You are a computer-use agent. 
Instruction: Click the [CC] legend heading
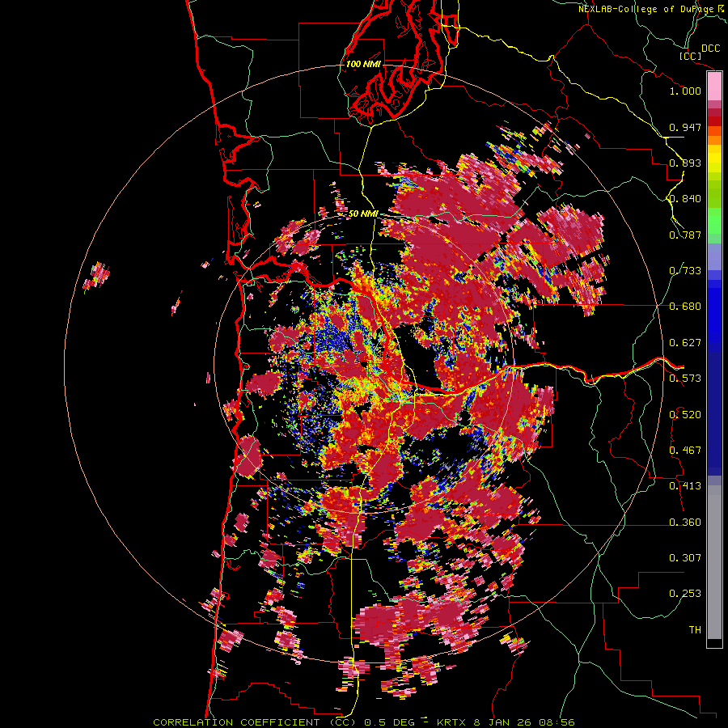click(x=690, y=56)
